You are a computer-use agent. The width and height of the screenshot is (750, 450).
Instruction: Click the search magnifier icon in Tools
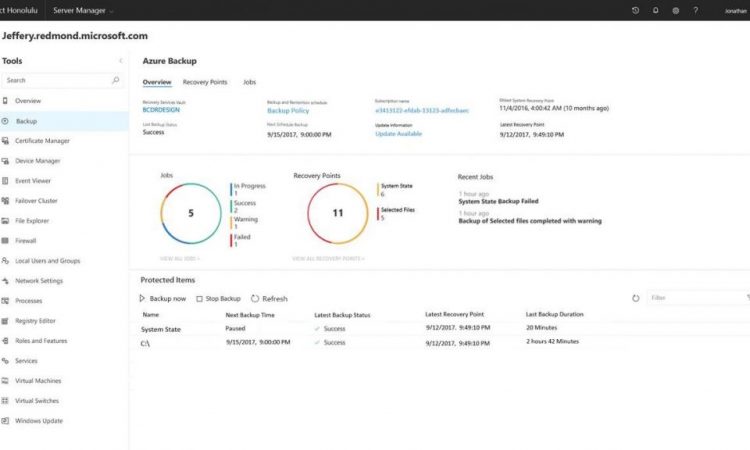(x=115, y=80)
